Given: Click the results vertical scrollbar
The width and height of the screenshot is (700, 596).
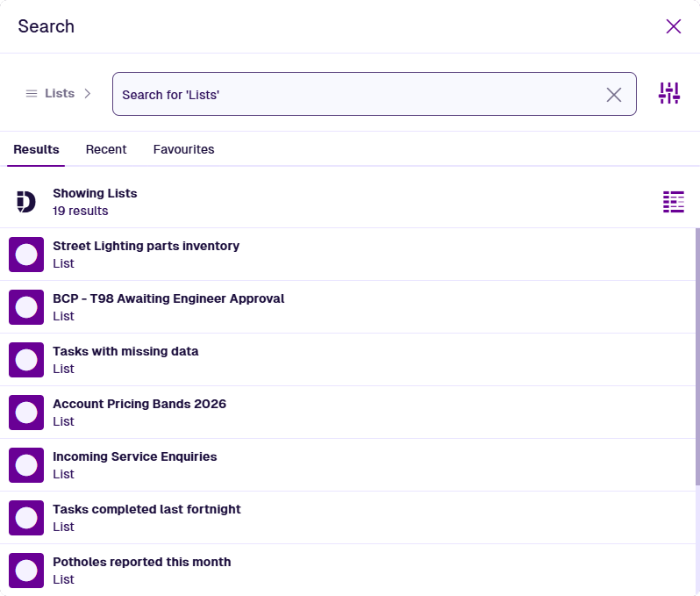Looking at the screenshot, I should [697, 351].
